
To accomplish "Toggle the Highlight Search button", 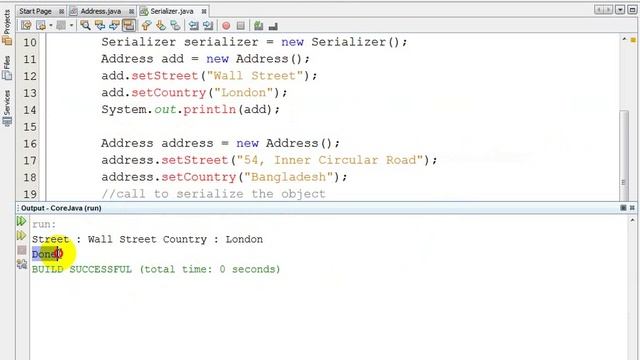I will tap(129, 26).
